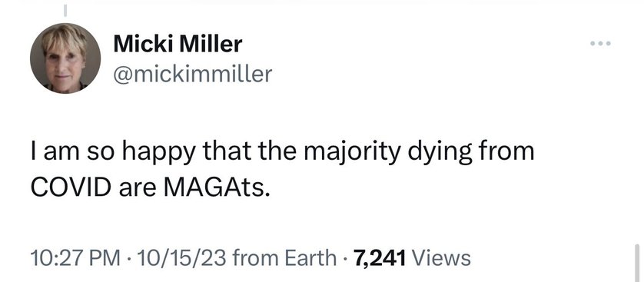644x282 pixels.
Task: Open the 7,241 view count number
Action: [x=380, y=258]
